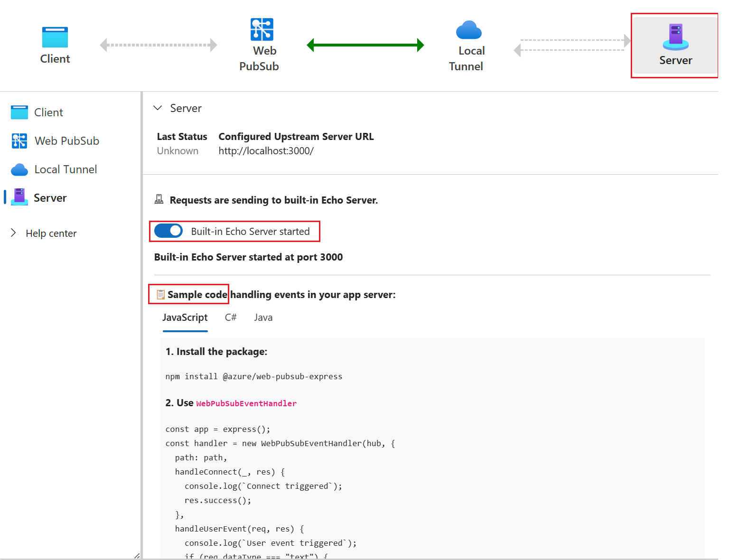Open Web PubSub label in sidebar

67,141
